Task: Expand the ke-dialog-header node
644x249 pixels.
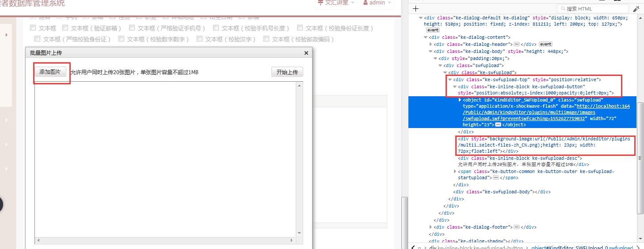Action: (431, 44)
